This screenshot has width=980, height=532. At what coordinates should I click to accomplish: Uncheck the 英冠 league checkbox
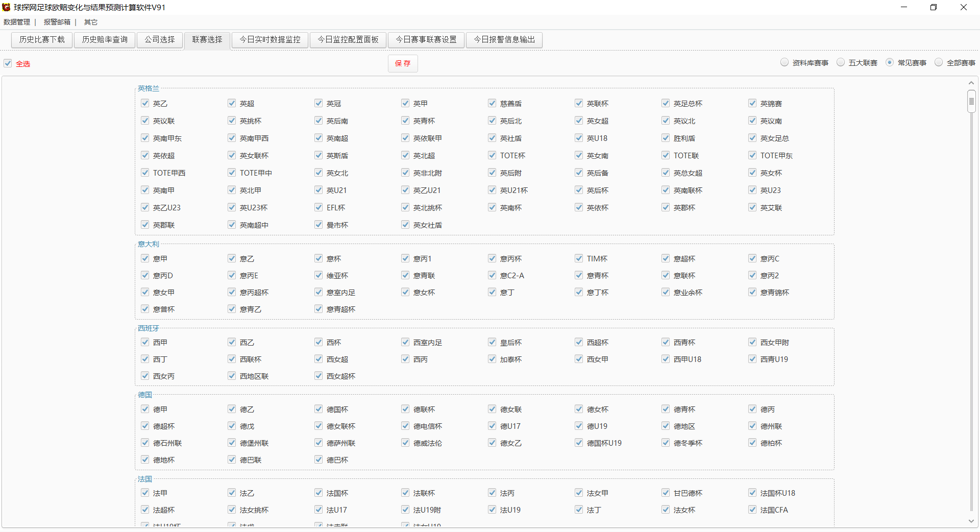point(318,103)
